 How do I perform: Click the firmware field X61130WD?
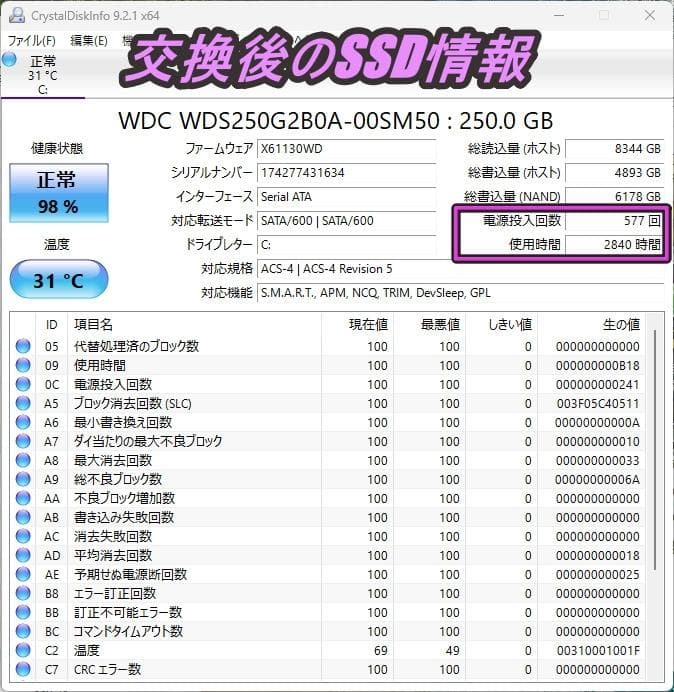click(346, 149)
